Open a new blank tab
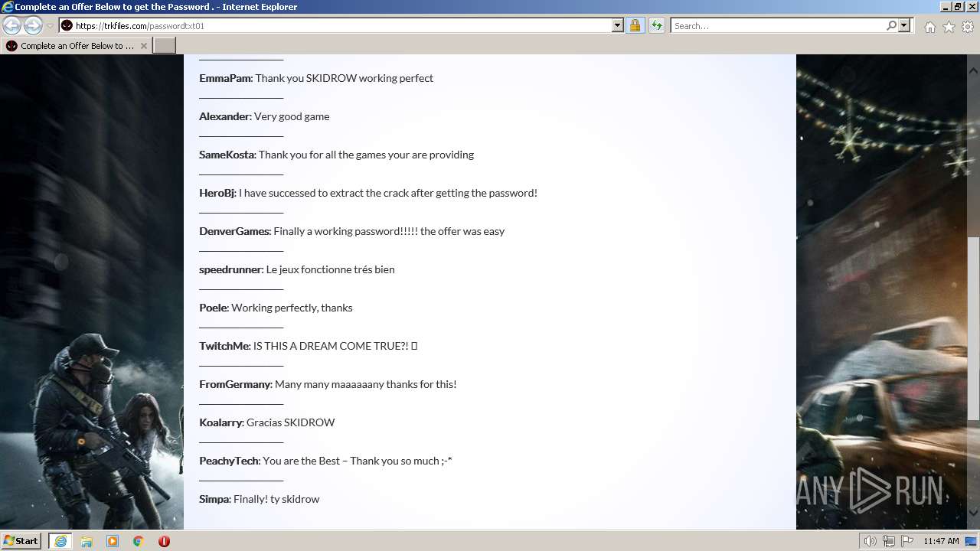980x551 pixels. 165,46
